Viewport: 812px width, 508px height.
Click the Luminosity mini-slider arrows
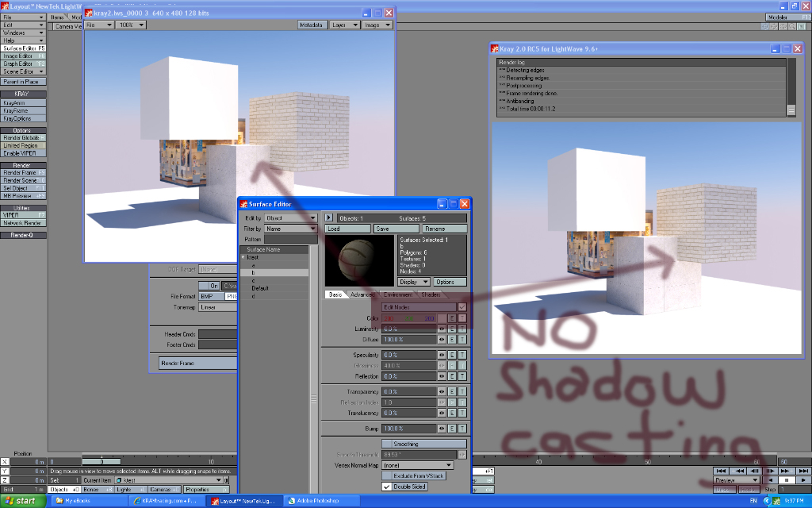click(x=442, y=329)
